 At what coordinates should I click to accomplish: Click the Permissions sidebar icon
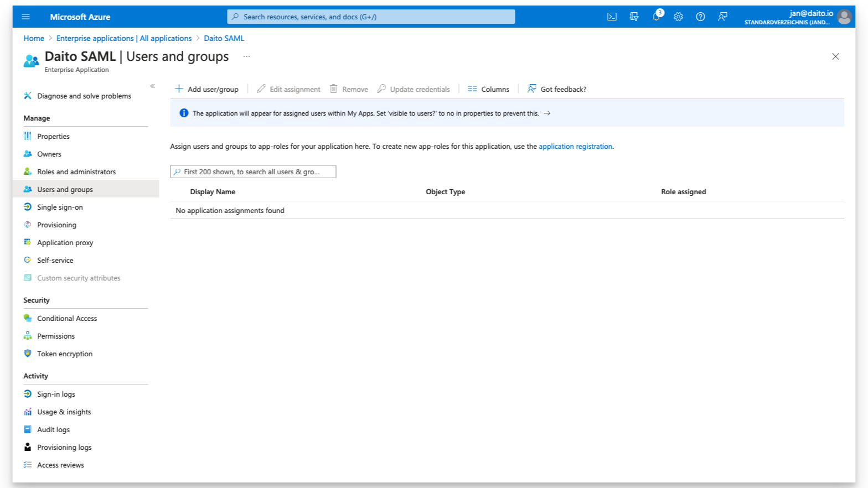[x=28, y=336]
